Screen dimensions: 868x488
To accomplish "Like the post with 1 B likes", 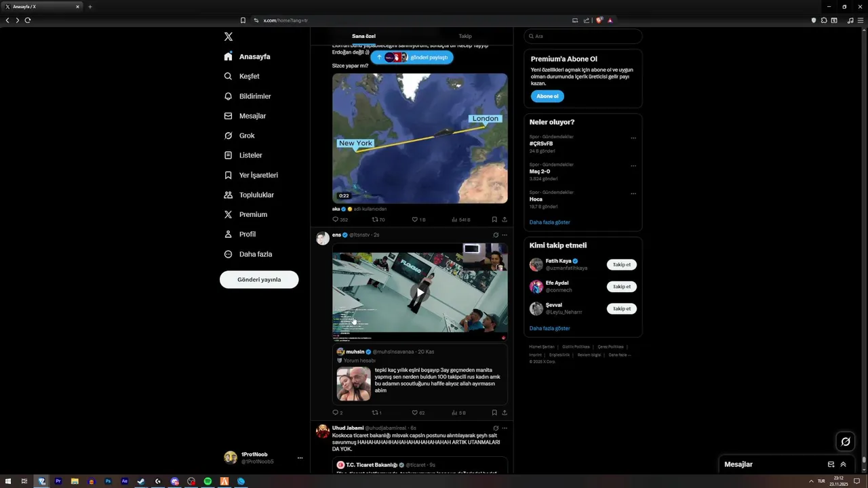I will point(418,220).
